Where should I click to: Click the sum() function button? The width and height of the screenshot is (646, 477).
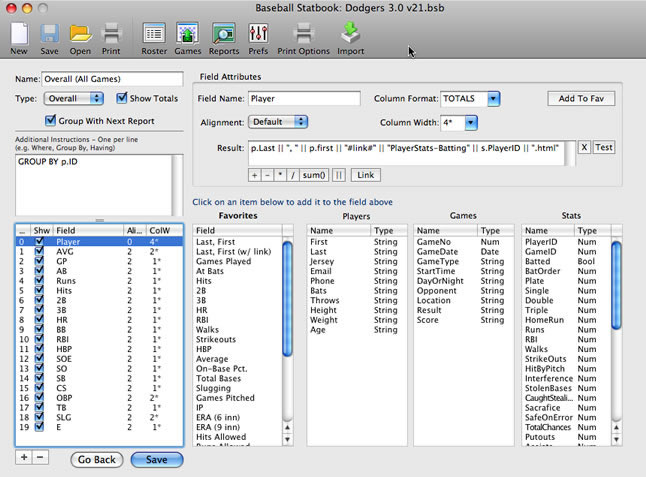pos(314,175)
